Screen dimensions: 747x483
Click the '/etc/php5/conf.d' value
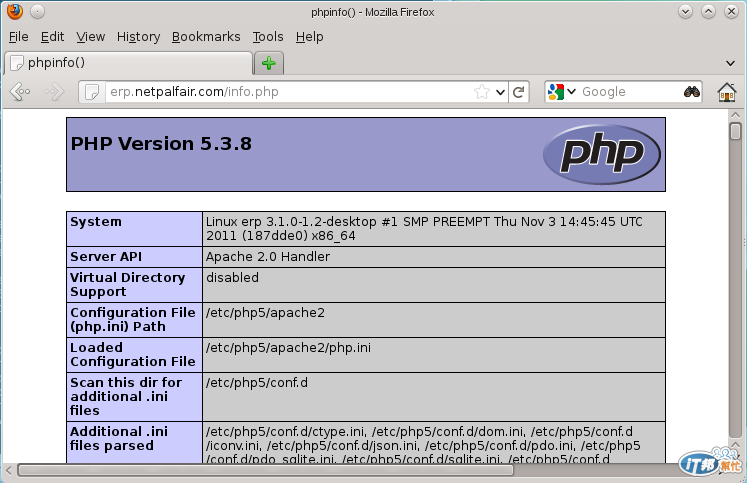coord(257,382)
